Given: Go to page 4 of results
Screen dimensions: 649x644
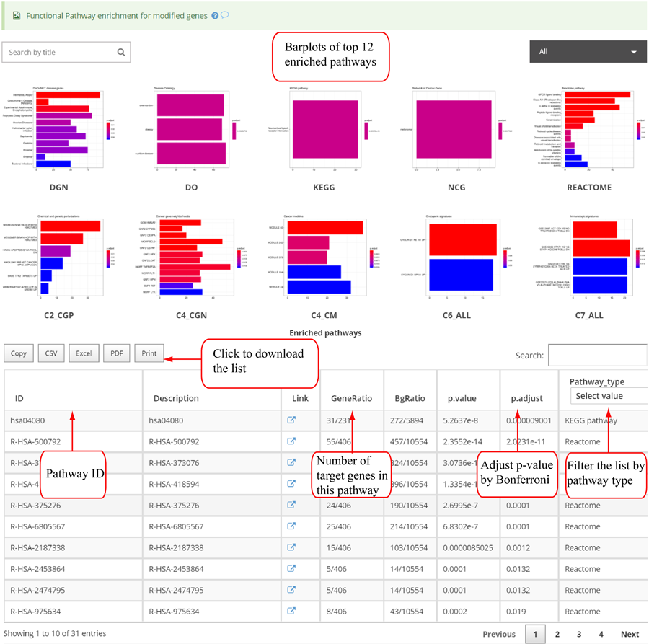Looking at the screenshot, I should click(x=601, y=634).
